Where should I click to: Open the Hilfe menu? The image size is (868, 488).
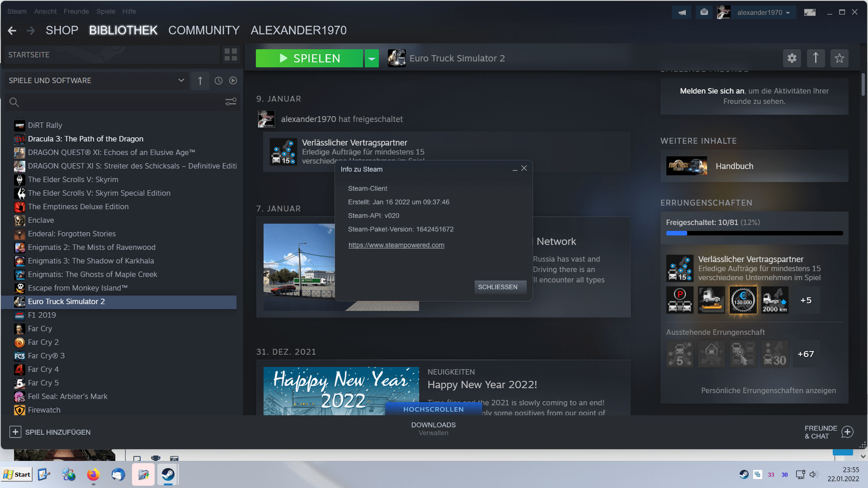point(129,11)
